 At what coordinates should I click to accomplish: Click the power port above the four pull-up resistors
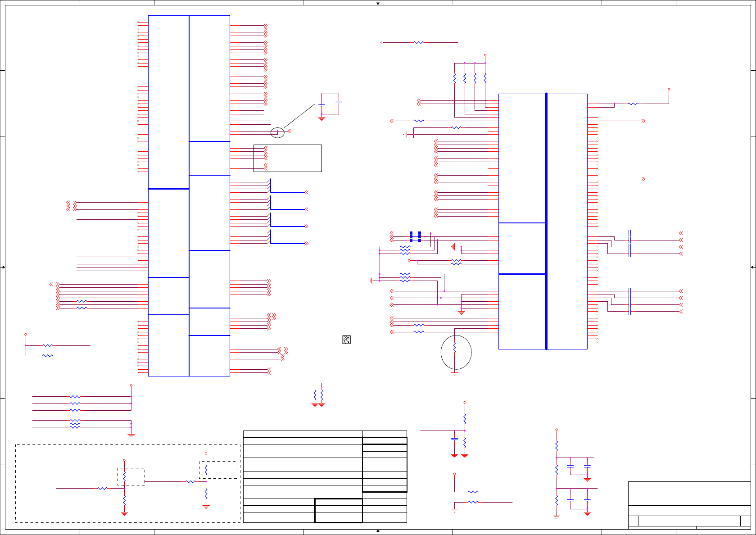(485, 55)
